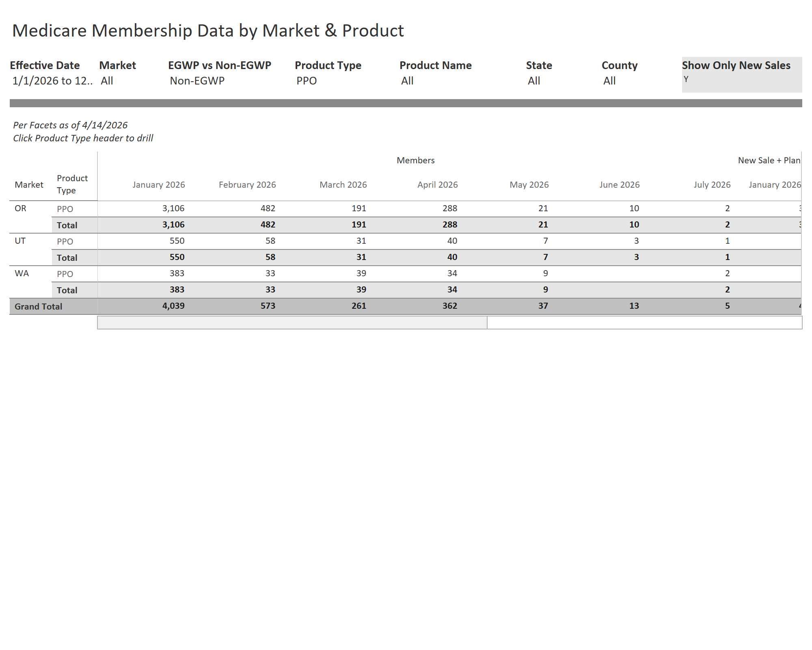Screen dimensions: 812x650
Task: Click the Grand Total row label
Action: (x=39, y=306)
